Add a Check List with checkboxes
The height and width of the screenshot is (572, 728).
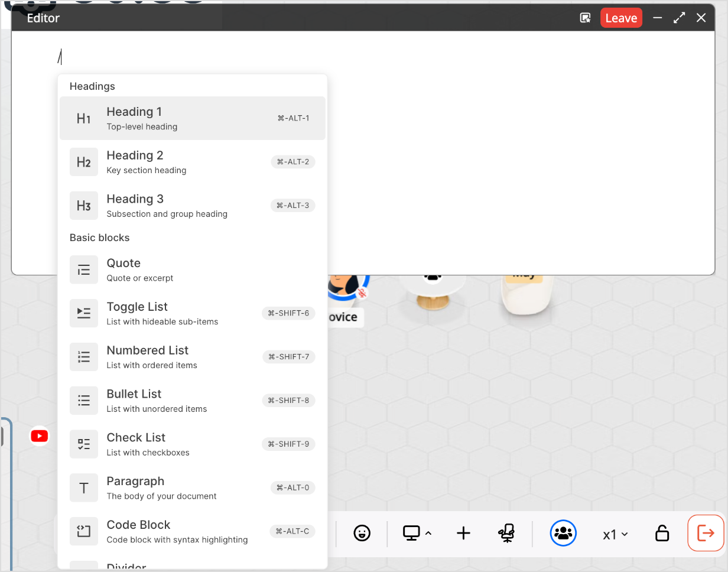click(192, 445)
